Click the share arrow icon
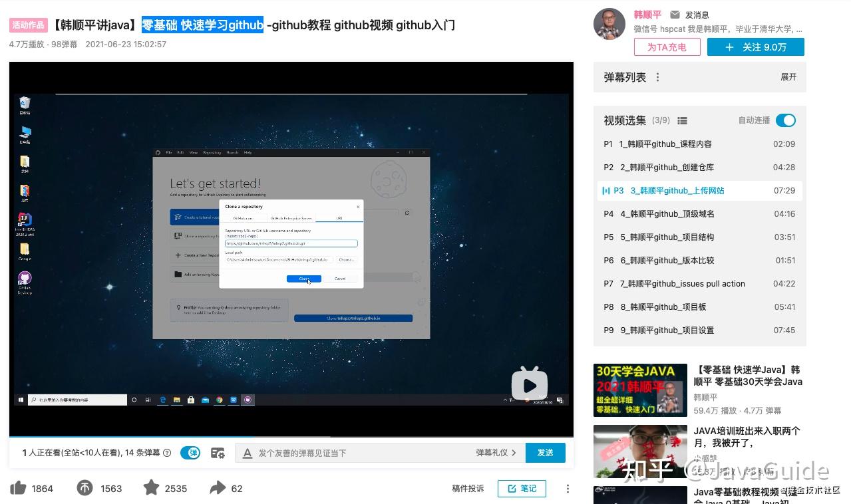This screenshot has height=504, width=851. 218,488
